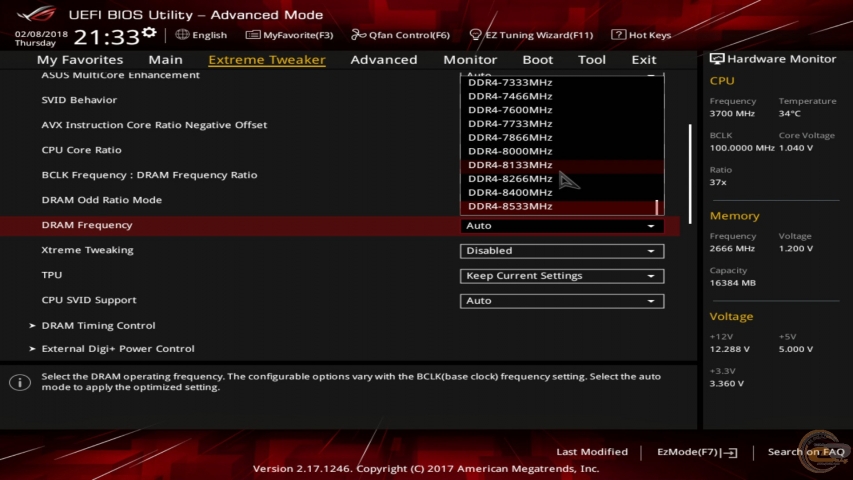This screenshot has height=480, width=853.
Task: Switch to the Main tab
Action: coord(165,59)
